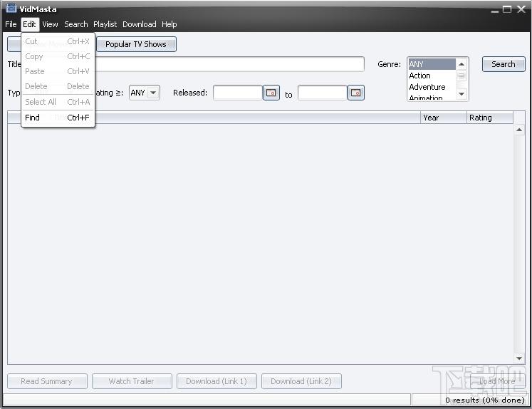Open the Download menu
The height and width of the screenshot is (409, 532).
pos(140,24)
